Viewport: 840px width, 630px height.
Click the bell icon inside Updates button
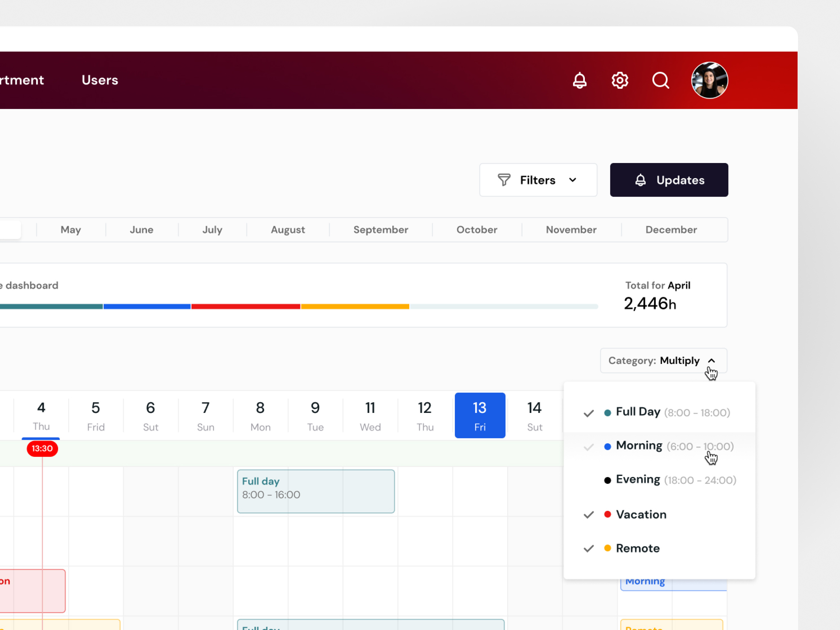coord(641,180)
